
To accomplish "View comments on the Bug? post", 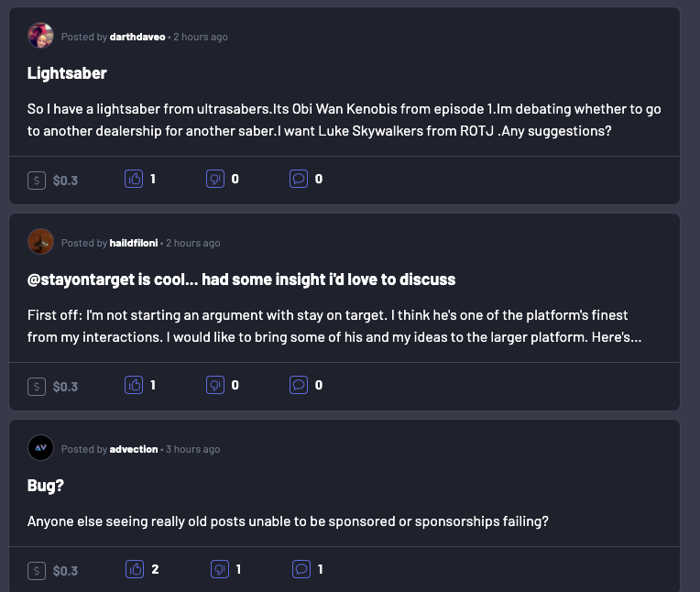I will pyautogui.click(x=301, y=569).
